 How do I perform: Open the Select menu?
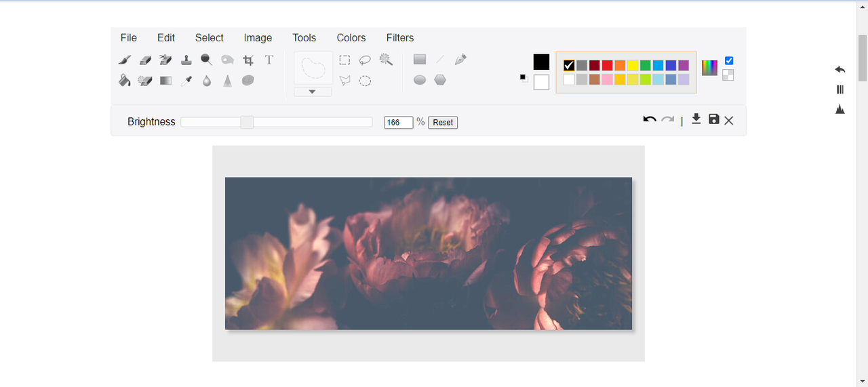pos(210,38)
